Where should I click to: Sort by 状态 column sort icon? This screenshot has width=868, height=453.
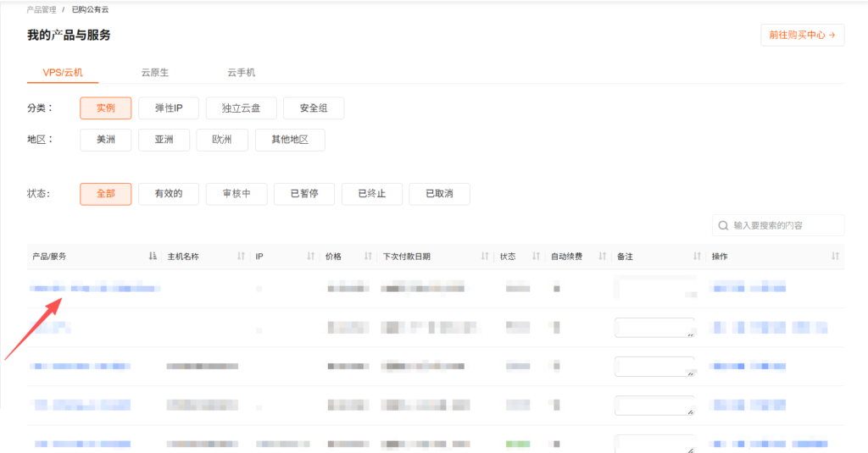536,256
